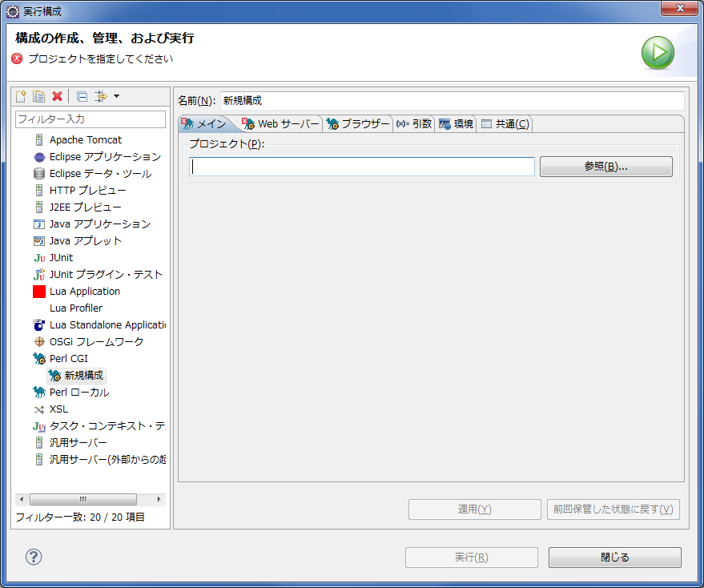Click the Java アプレット icon
The width and height of the screenshot is (704, 588).
pos(39,241)
